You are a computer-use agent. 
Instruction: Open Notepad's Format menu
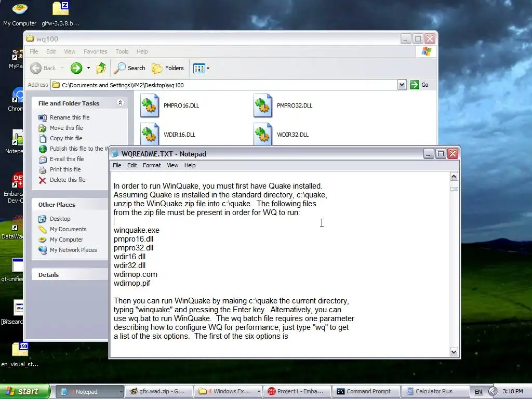click(152, 165)
